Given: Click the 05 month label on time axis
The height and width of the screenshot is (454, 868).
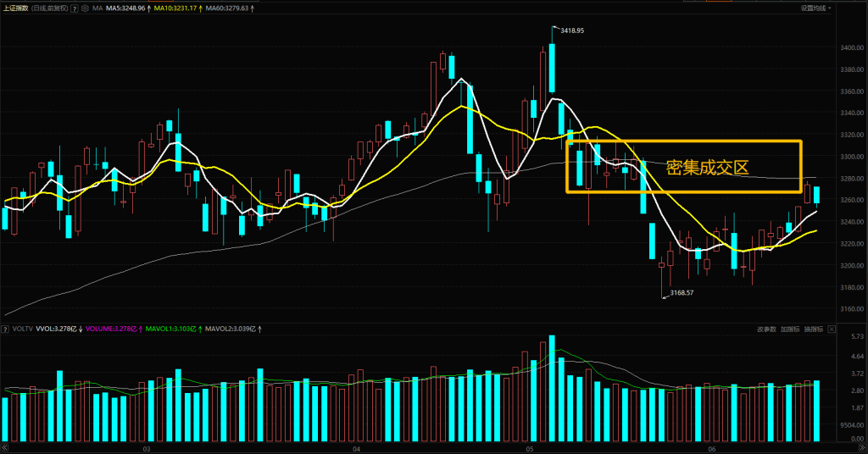Looking at the screenshot, I should click(x=531, y=449).
